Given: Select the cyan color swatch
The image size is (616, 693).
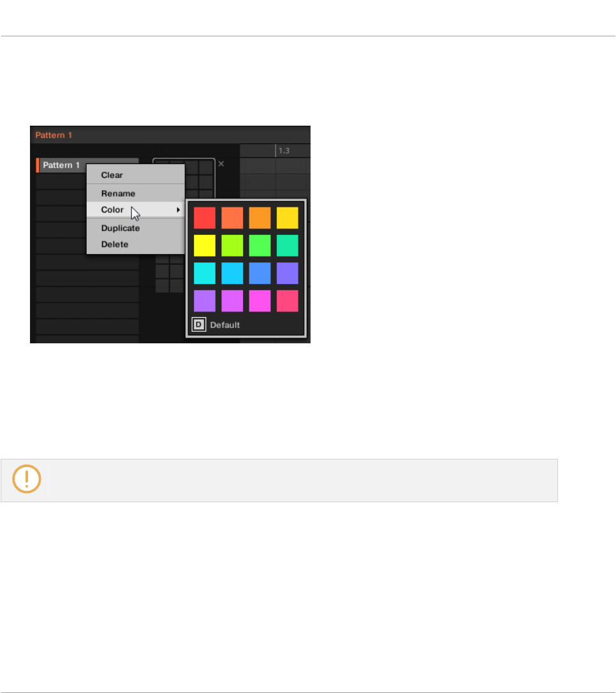Looking at the screenshot, I should tap(205, 273).
